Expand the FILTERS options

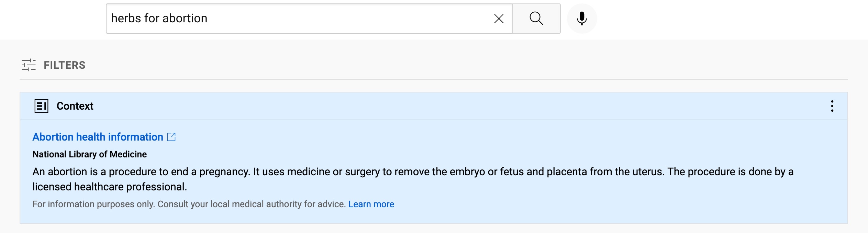point(64,65)
